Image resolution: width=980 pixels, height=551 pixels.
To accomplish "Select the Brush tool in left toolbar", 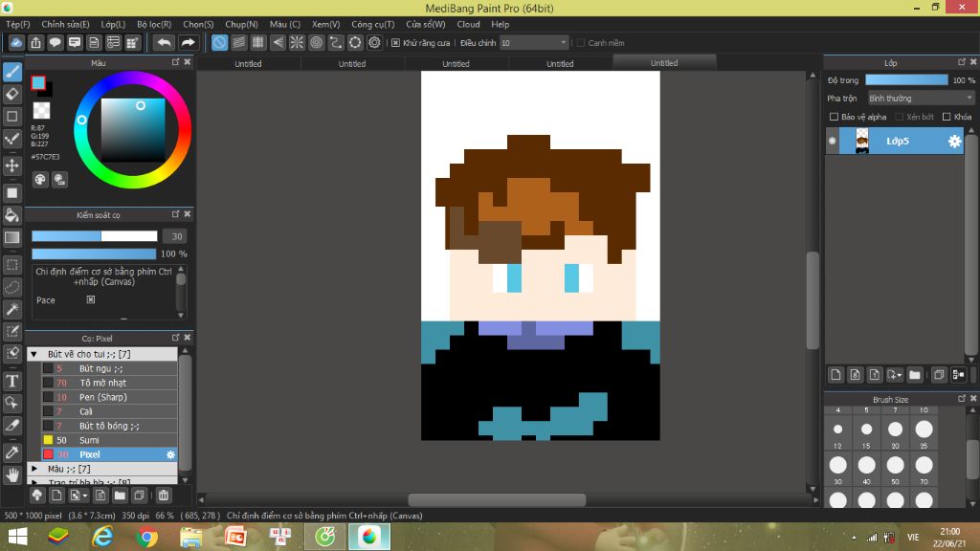I will click(x=11, y=72).
